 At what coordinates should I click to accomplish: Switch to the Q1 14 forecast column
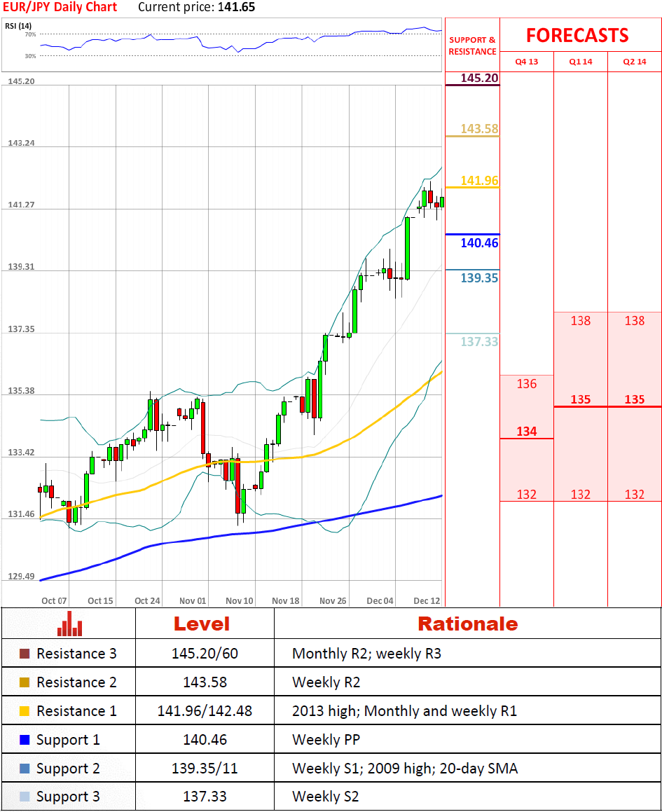pyautogui.click(x=580, y=62)
